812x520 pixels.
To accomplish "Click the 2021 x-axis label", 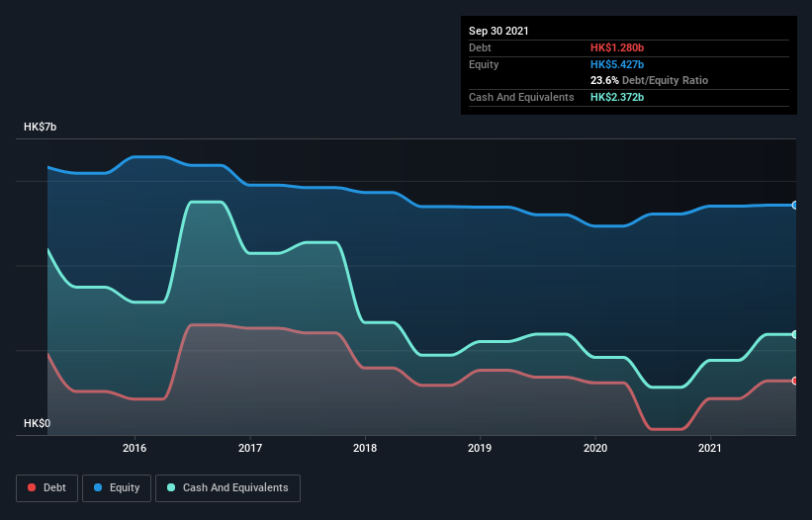I will 710,448.
